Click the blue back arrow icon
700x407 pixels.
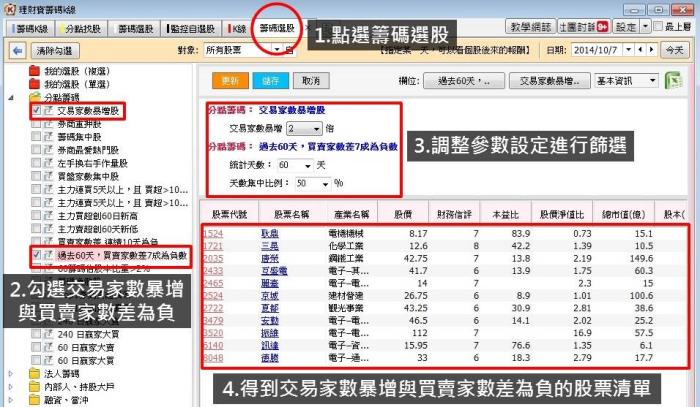[x=17, y=50]
